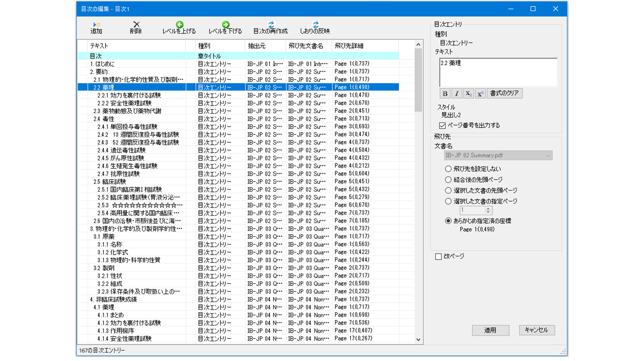Screen dimensions: 644x361
Task: Click the 適用 button
Action: point(490,330)
